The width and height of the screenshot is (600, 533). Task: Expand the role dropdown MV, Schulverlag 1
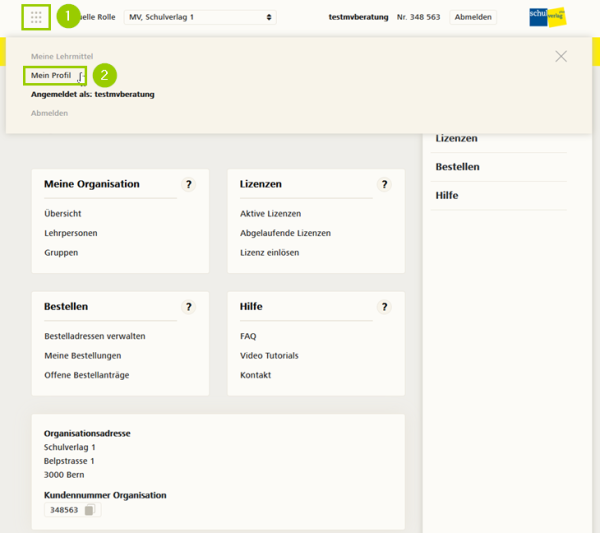[x=200, y=17]
